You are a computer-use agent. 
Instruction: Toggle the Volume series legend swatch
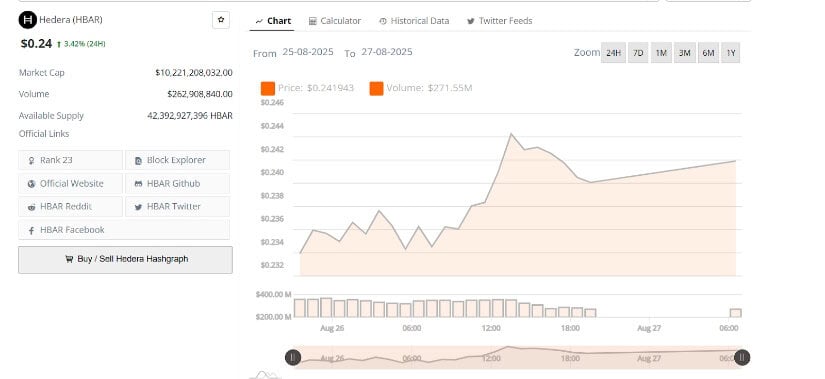point(376,88)
